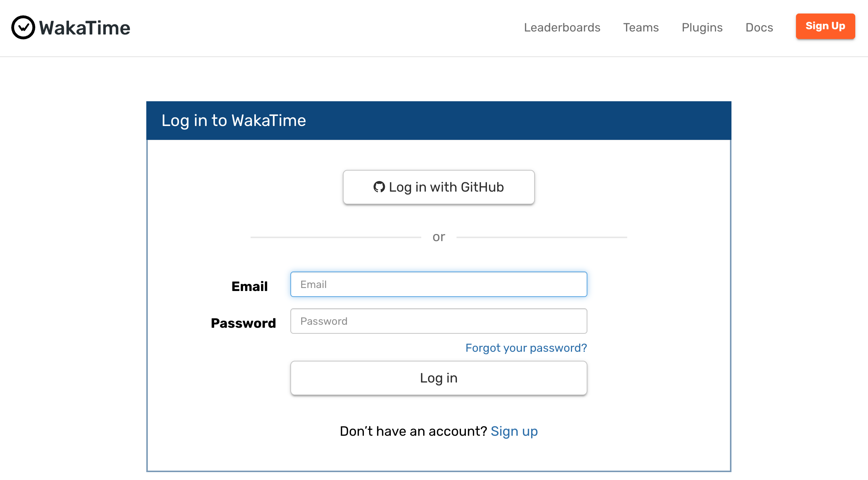This screenshot has height=480, width=868.
Task: Open the Leaderboards page
Action: tap(562, 27)
